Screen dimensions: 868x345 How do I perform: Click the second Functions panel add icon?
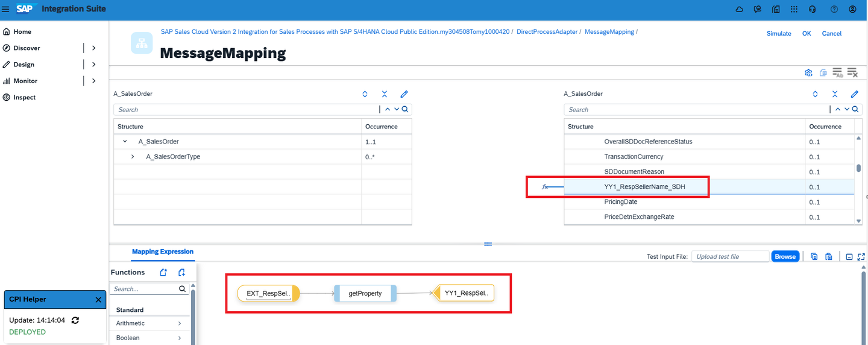click(x=181, y=273)
